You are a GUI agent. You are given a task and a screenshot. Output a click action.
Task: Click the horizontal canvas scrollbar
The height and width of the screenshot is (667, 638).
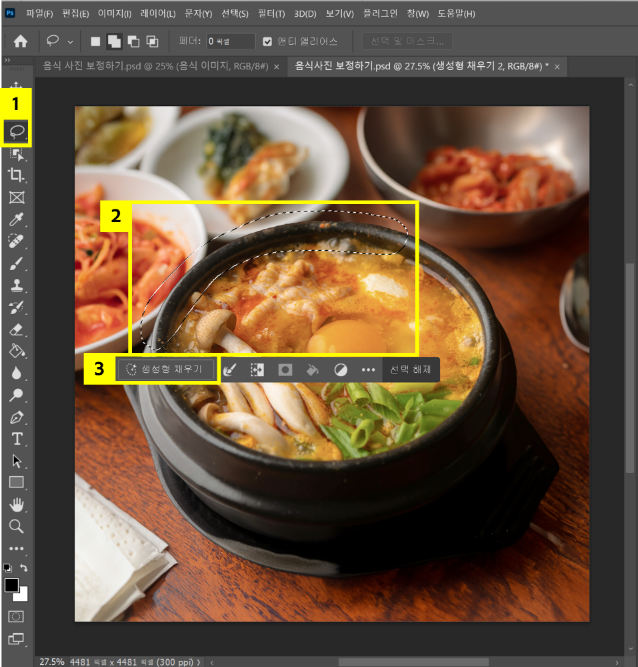coord(413,662)
